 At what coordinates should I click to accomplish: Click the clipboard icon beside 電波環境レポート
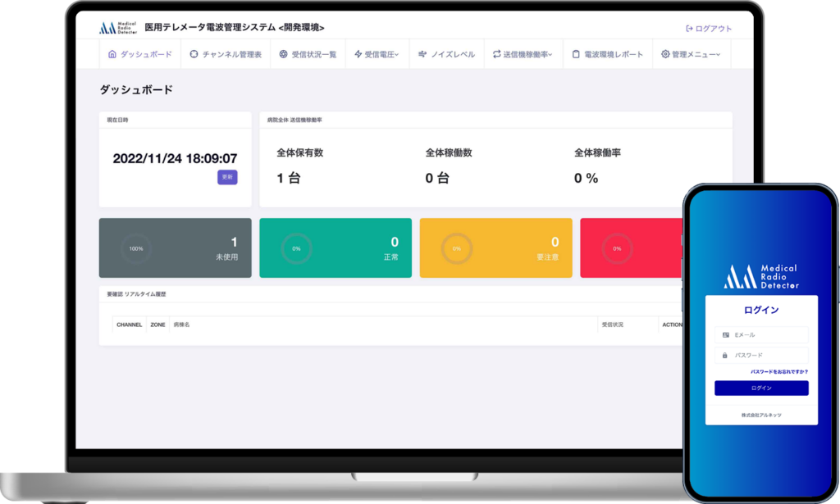point(576,55)
